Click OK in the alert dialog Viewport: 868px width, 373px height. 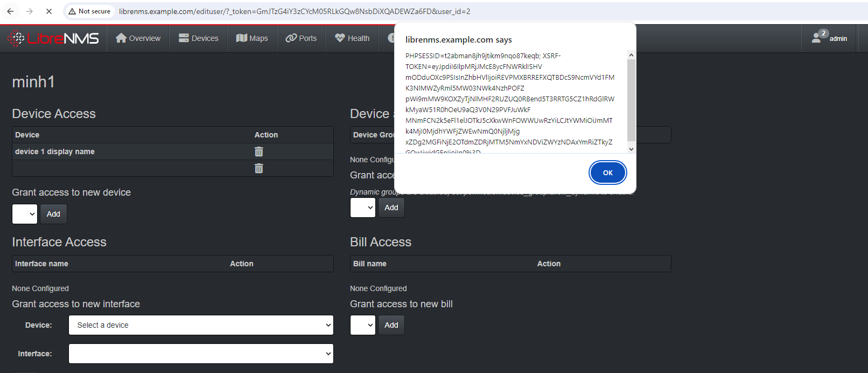click(608, 172)
